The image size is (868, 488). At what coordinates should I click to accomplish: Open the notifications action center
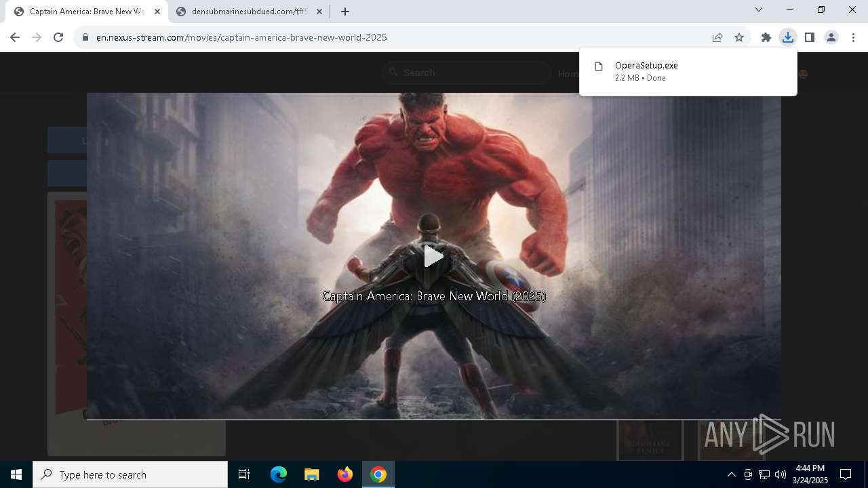pos(846,474)
